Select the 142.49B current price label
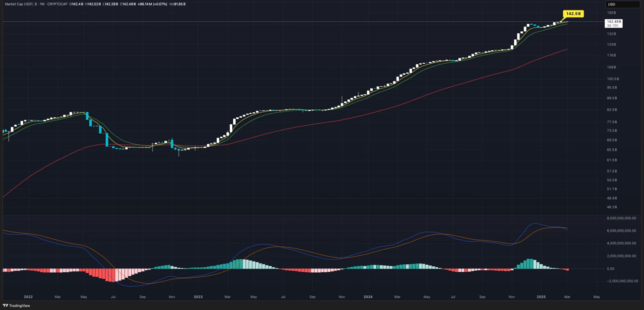 614,21
